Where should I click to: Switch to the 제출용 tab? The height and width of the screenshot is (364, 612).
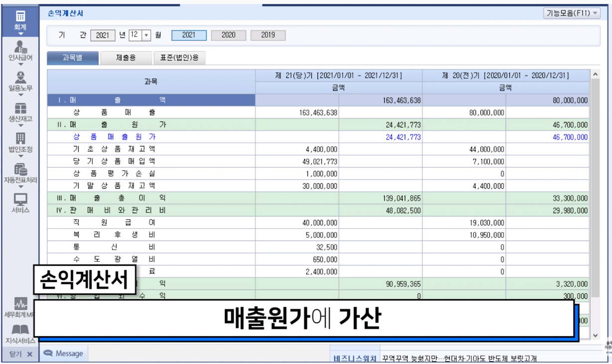coord(126,58)
